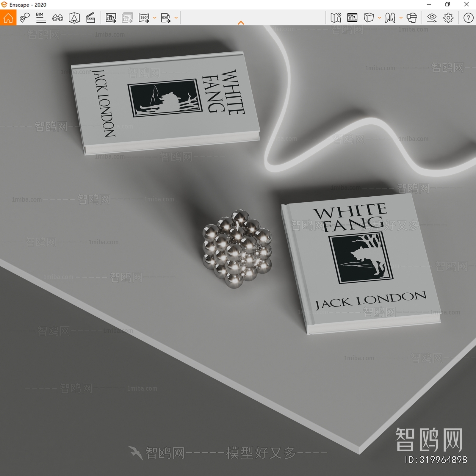Screen dimensions: 476x476
Task: Toggle the Safe Frame icon
Action: tap(352, 18)
